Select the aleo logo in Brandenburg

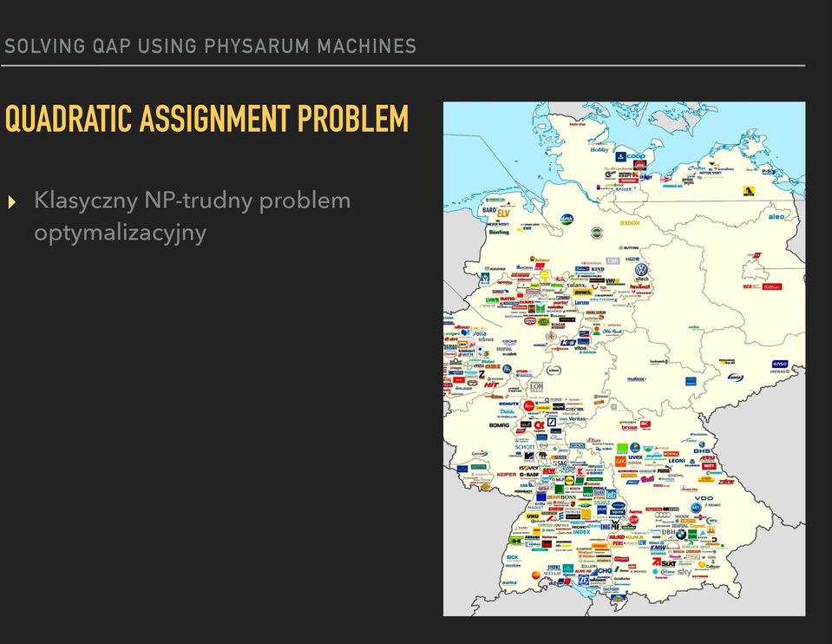click(776, 217)
